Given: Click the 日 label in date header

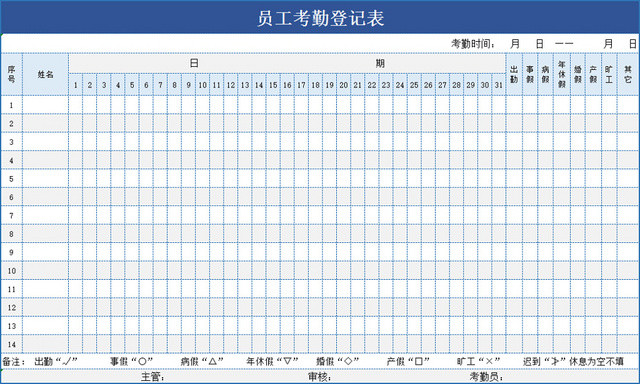Looking at the screenshot, I should (194, 63).
